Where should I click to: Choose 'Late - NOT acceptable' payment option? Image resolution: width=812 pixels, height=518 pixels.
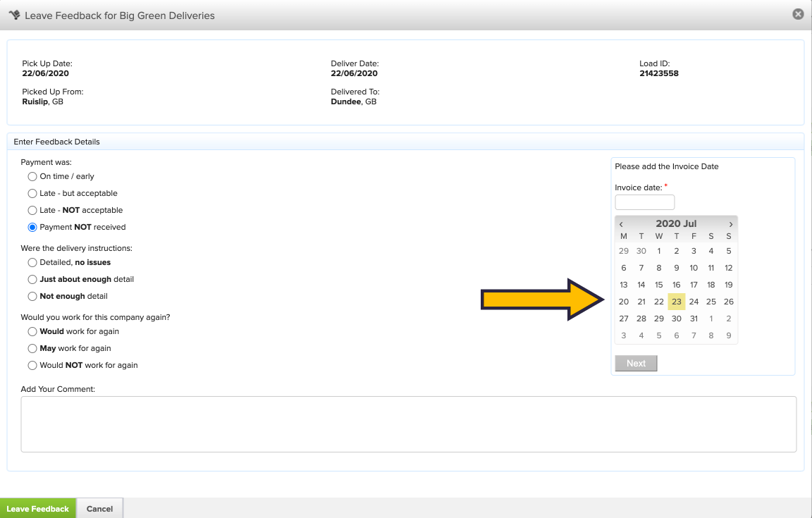[x=32, y=211]
